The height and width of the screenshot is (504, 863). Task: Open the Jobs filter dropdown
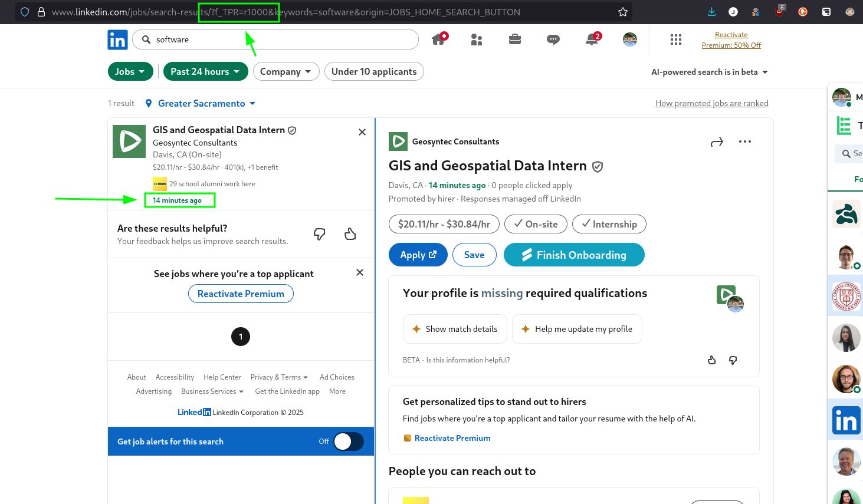pyautogui.click(x=130, y=71)
